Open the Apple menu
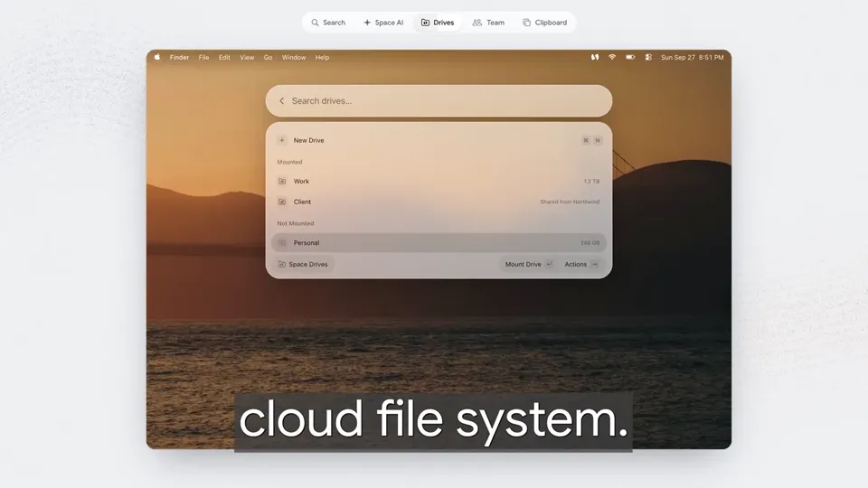Screen dimensions: 868x488 coord(157,57)
